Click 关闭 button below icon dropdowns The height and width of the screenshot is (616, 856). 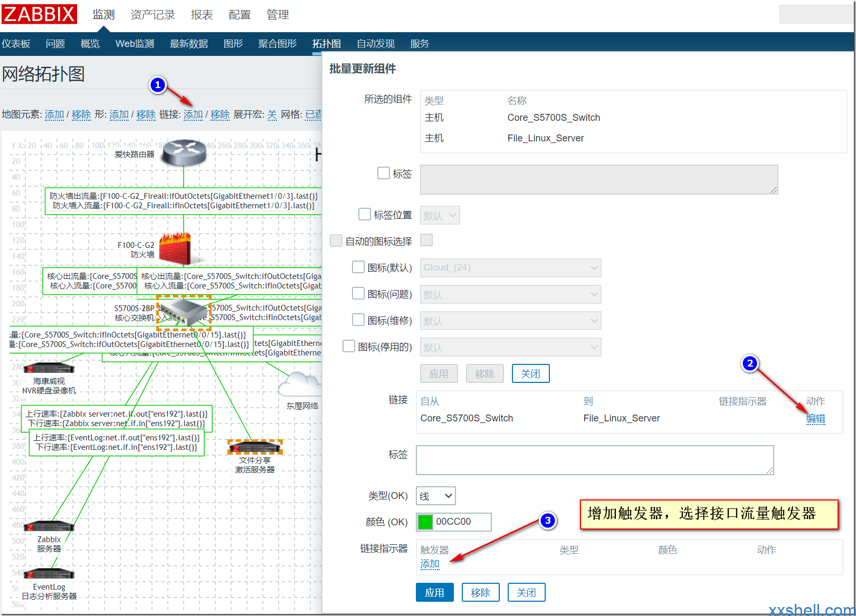530,373
